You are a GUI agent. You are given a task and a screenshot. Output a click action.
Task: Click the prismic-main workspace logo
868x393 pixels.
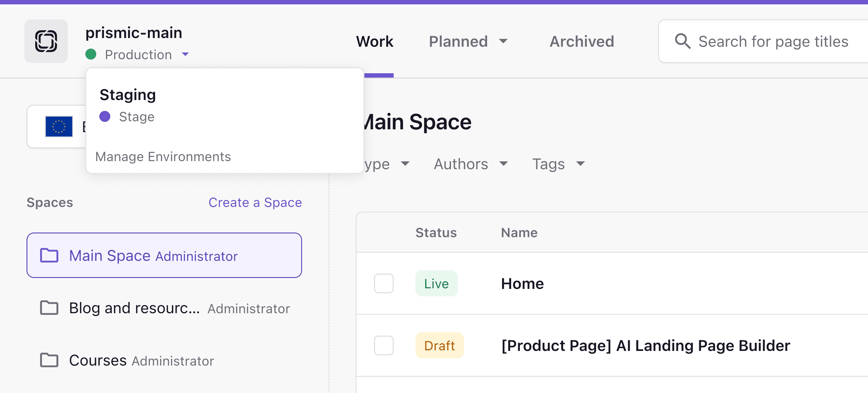tap(46, 41)
